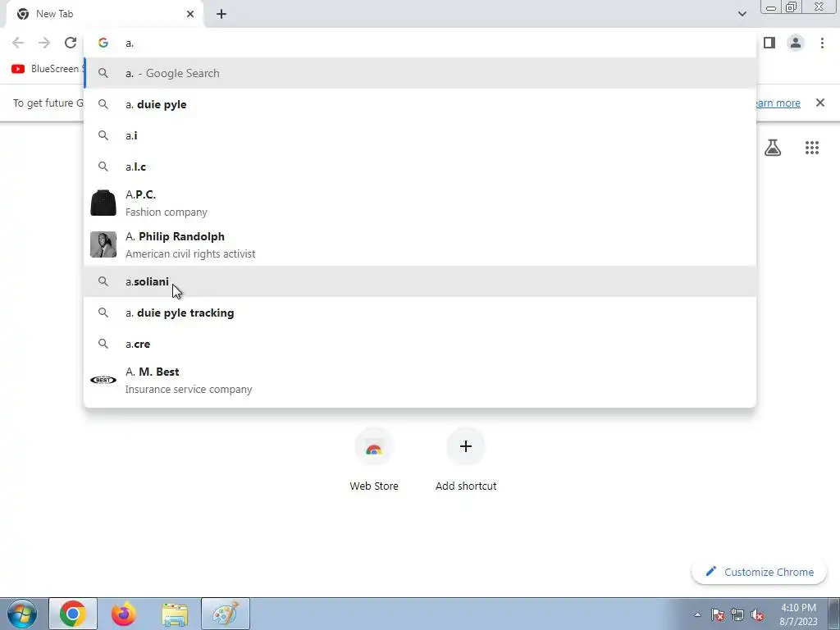
Task: Click the muted volume tray icon
Action: [x=757, y=614]
